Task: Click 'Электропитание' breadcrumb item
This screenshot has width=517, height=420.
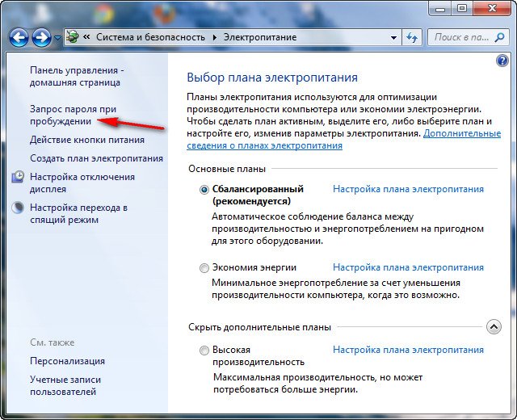Action: (260, 37)
